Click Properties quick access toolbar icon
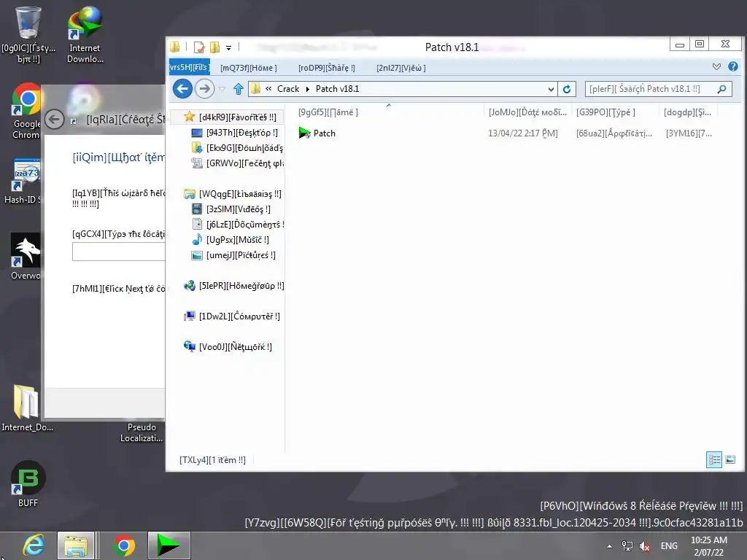Screen dimensions: 747x560 click(199, 47)
